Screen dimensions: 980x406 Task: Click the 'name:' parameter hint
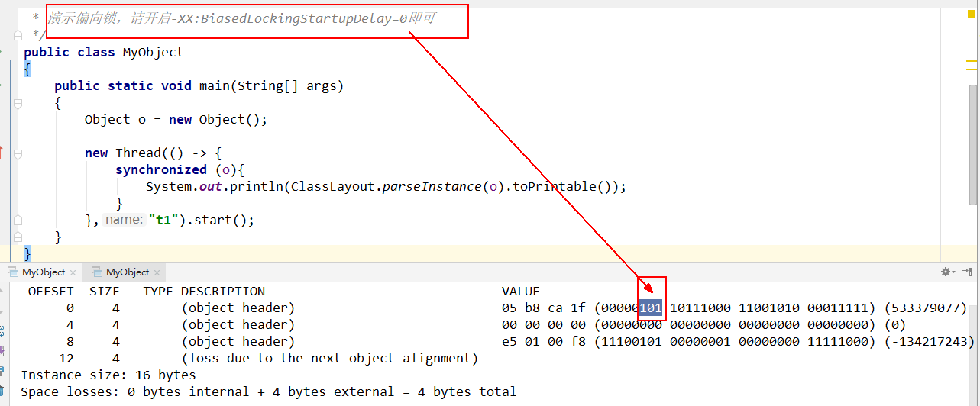pyautogui.click(x=123, y=220)
